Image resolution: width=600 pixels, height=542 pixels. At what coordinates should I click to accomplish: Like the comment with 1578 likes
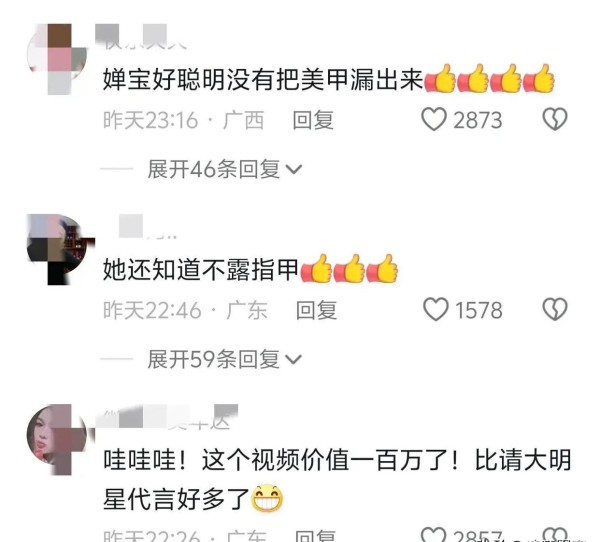tap(435, 309)
